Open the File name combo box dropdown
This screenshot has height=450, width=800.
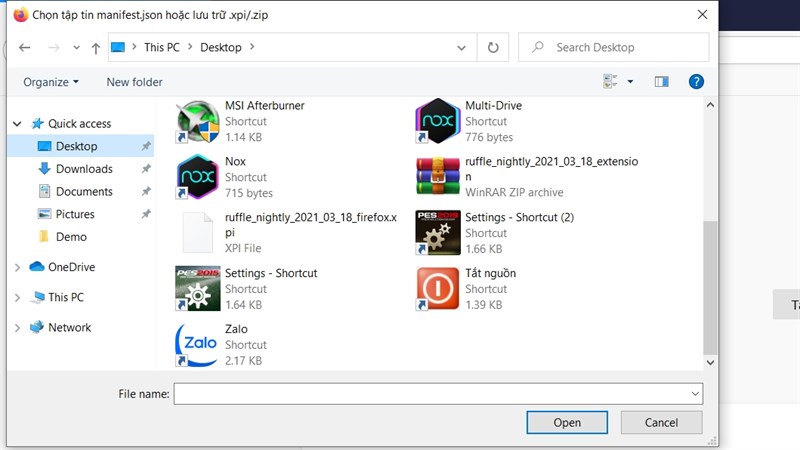695,394
